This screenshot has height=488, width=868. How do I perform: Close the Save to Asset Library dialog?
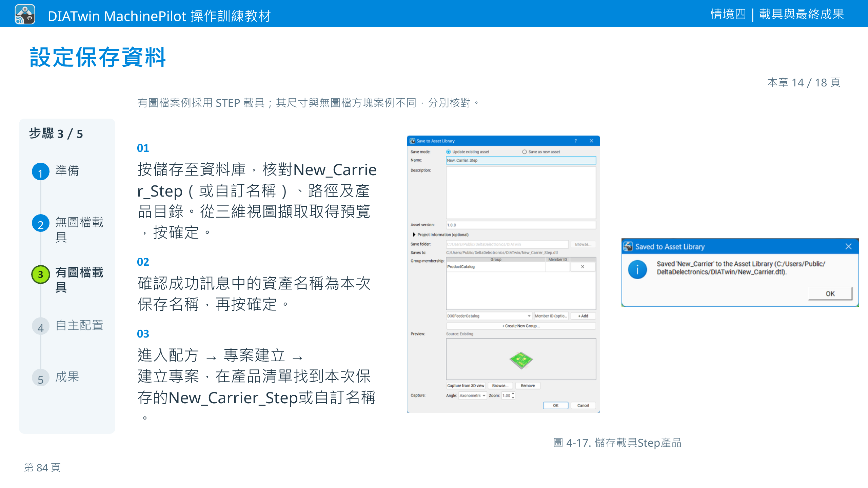[591, 141]
